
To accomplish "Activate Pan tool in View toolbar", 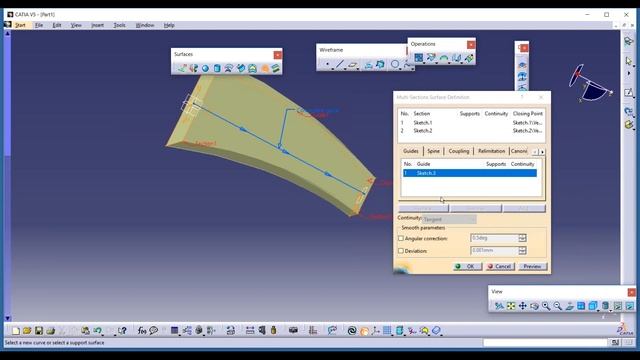I will (522, 306).
